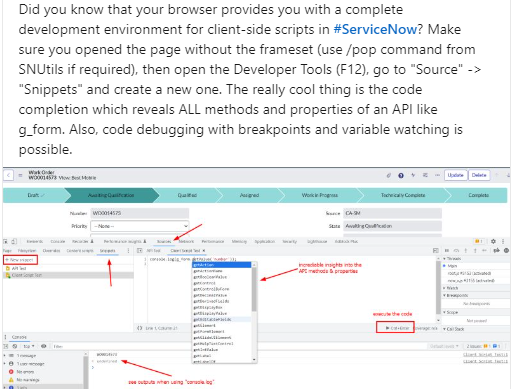
Task: Open the API Test editor tab
Action: click(154, 251)
